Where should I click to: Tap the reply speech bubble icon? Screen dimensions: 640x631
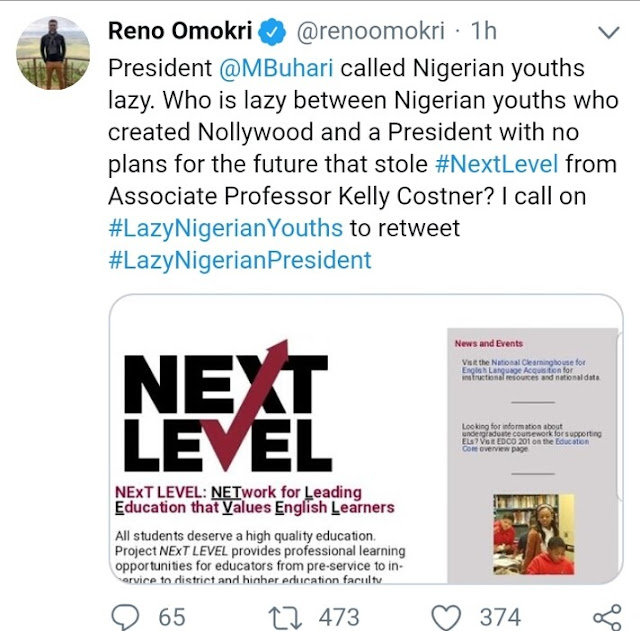pos(124,616)
